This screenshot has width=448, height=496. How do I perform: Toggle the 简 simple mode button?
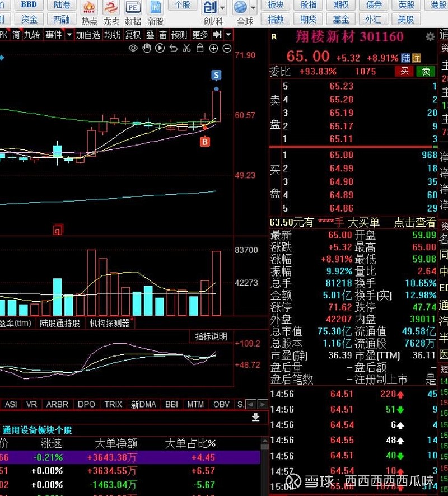tap(16, 35)
